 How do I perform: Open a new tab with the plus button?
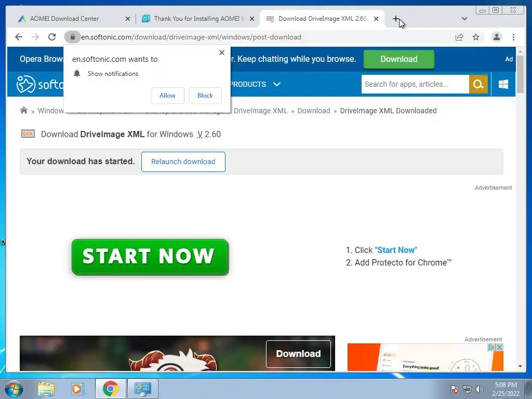pos(395,19)
